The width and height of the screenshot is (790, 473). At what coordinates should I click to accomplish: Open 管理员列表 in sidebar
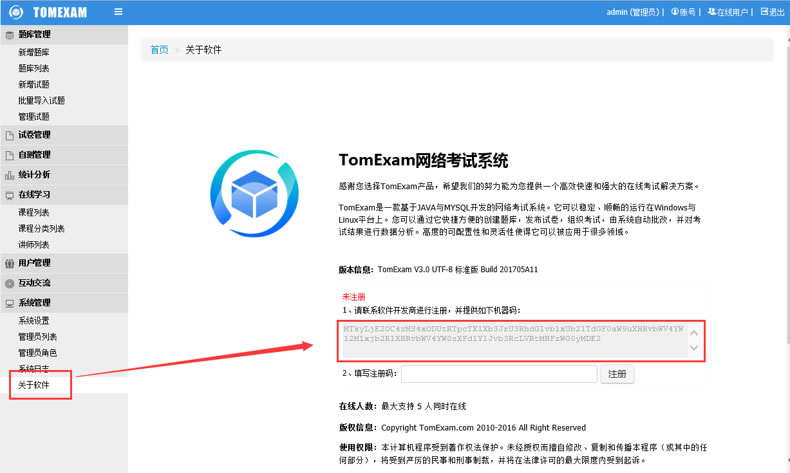[37, 337]
